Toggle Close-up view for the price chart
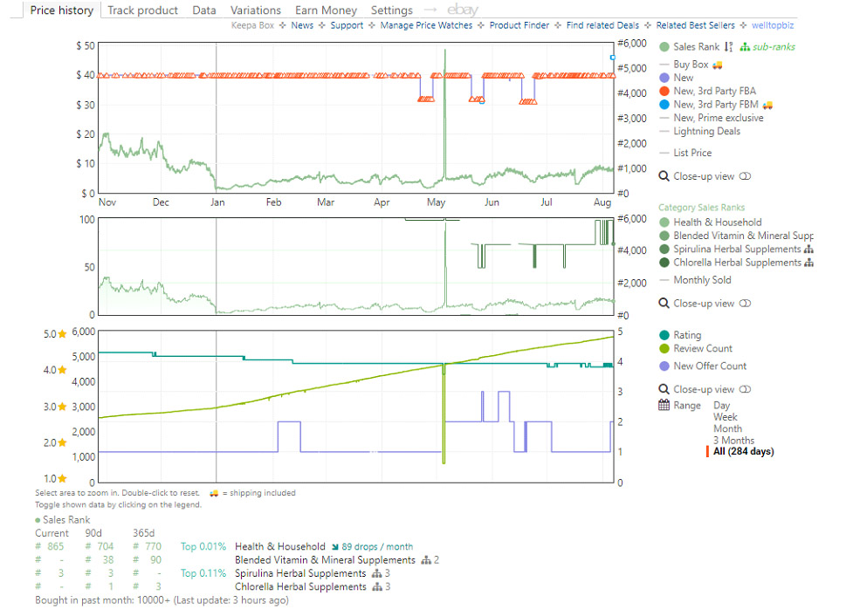 745,176
